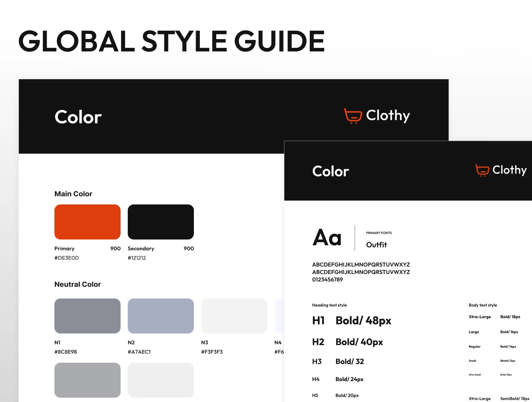The height and width of the screenshot is (402, 532).
Task: Click the Clothy cart logo icon in back Color panel
Action: [x=353, y=116]
